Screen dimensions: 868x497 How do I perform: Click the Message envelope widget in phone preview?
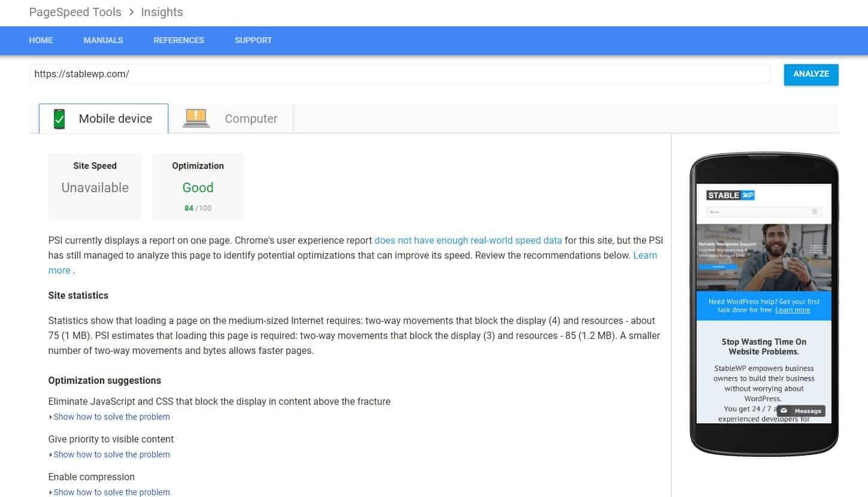802,411
